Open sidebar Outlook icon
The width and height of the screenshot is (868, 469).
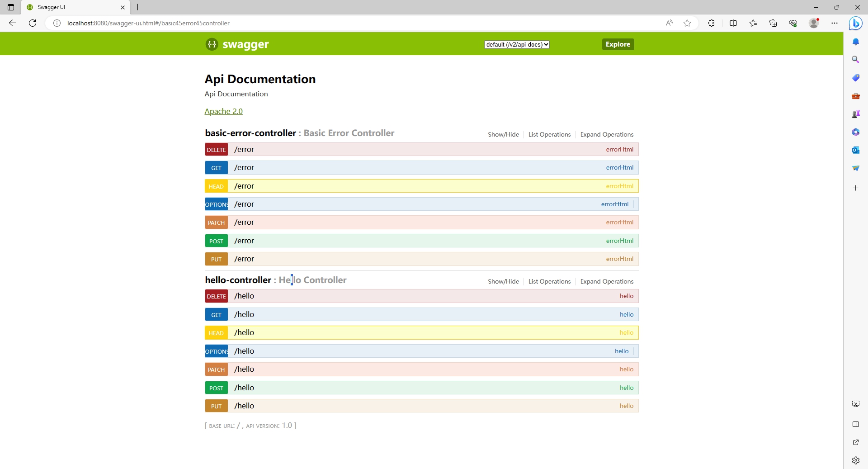(x=855, y=150)
